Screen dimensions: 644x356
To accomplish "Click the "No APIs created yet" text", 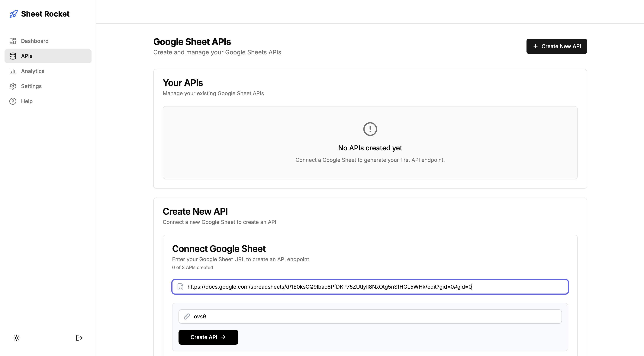I will 370,148.
